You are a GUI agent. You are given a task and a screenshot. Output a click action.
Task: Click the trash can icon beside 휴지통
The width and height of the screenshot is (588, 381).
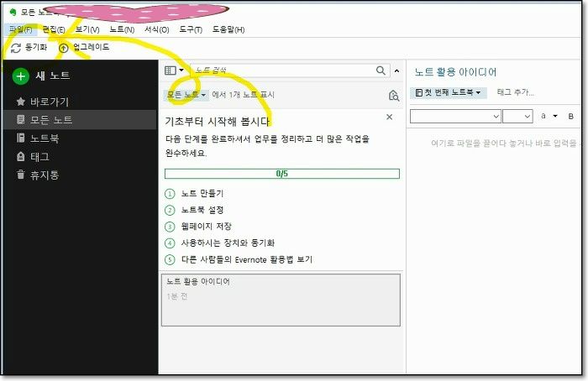(x=21, y=175)
